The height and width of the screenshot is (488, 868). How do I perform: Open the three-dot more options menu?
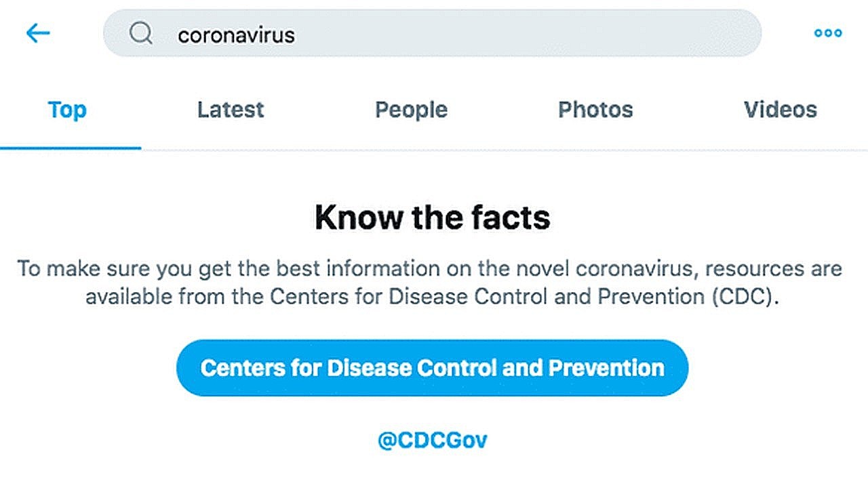pos(828,33)
